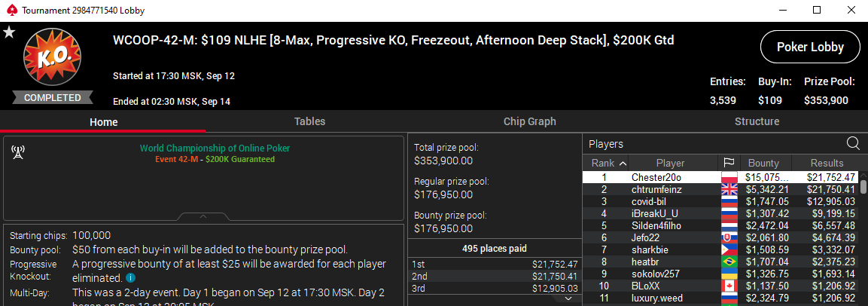This screenshot has height=306, width=868.
Task: Click the United Kingdom flag for chtrumfeinz
Action: (729, 190)
